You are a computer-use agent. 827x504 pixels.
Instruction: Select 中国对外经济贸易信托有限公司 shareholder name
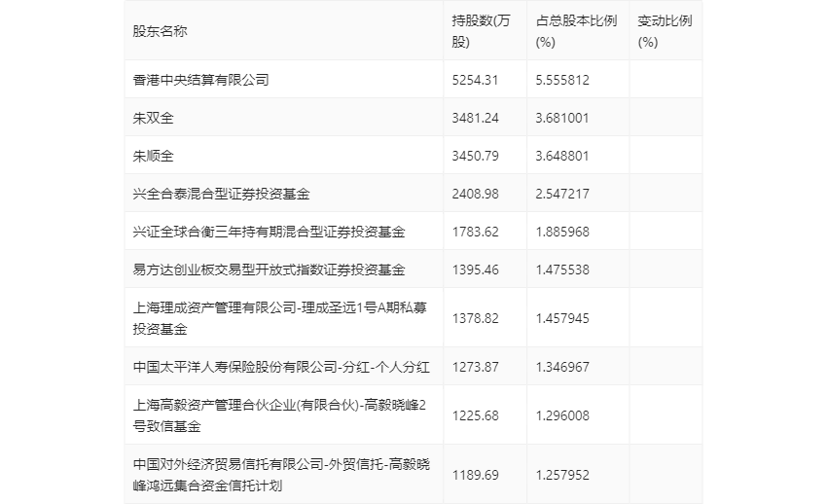tap(281, 475)
